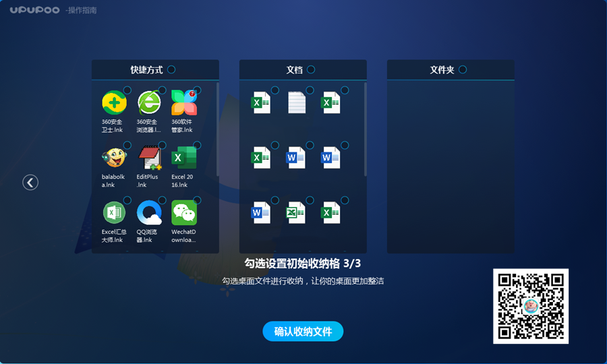The width and height of the screenshot is (607, 364).
Task: Select the Excel 2016 shortcut icon
Action: (x=184, y=158)
